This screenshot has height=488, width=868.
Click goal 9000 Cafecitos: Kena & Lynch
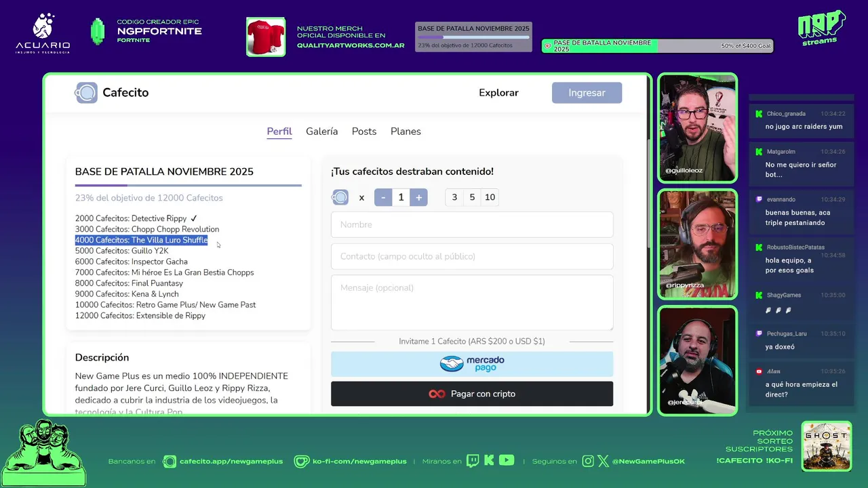tap(127, 294)
